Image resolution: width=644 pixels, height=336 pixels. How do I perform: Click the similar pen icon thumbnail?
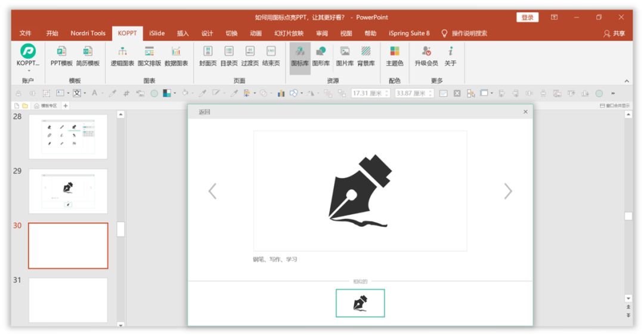360,303
